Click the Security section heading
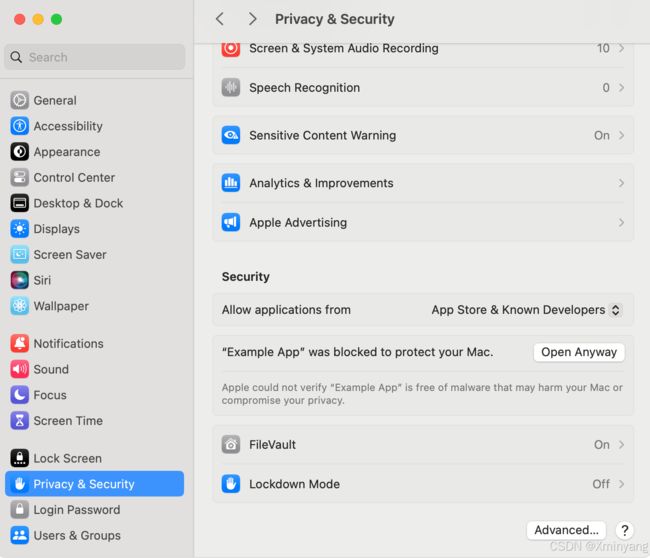 coord(245,277)
